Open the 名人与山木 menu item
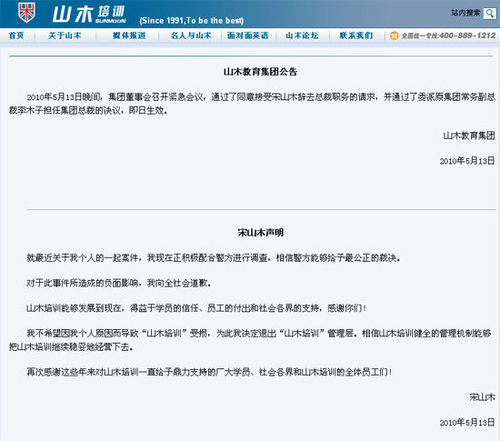 click(x=191, y=36)
